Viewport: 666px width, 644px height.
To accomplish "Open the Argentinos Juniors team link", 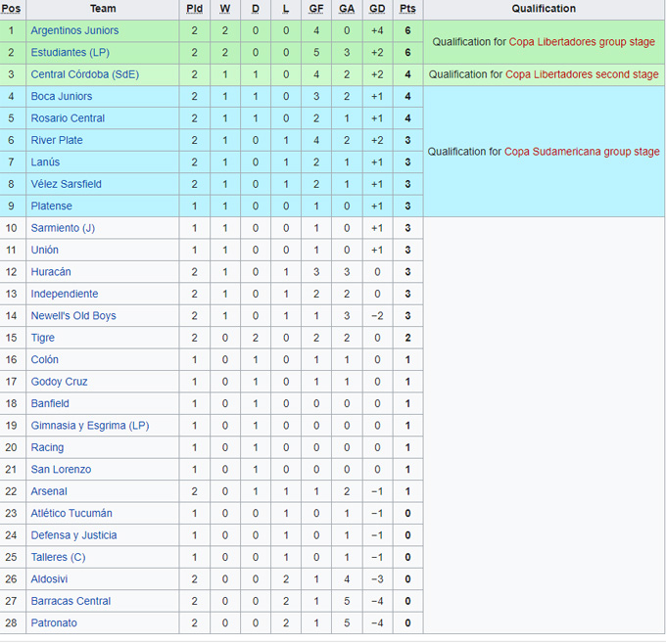I will pyautogui.click(x=74, y=30).
